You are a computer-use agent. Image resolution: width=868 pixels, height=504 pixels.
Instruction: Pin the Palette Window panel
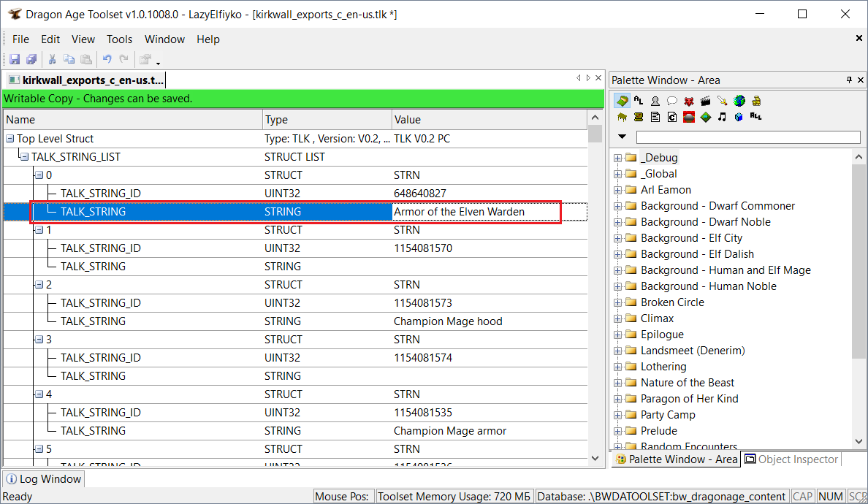pyautogui.click(x=849, y=80)
